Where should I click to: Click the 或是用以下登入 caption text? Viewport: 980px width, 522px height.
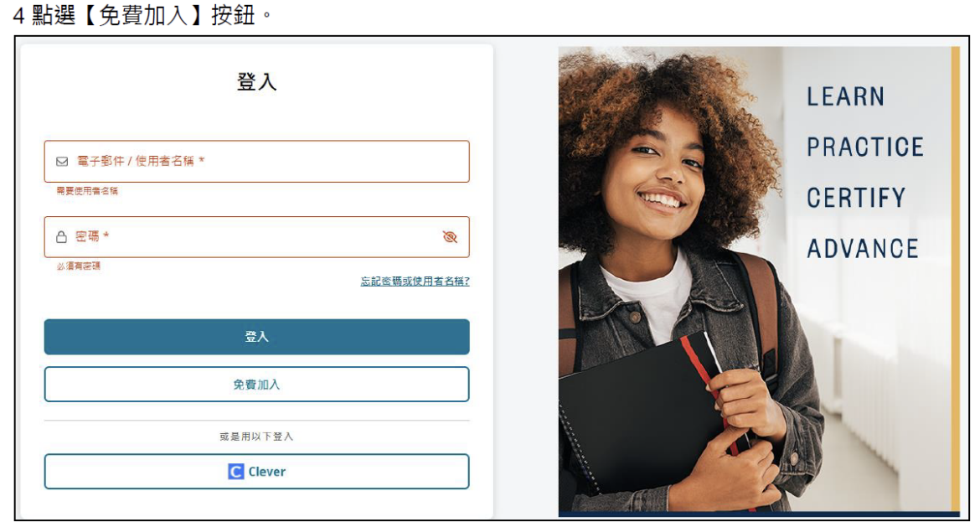coord(256,437)
